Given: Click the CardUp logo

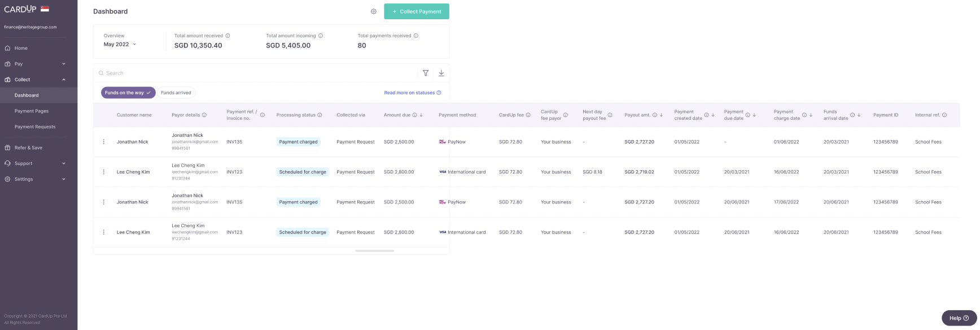Looking at the screenshot, I should pyautogui.click(x=20, y=8).
